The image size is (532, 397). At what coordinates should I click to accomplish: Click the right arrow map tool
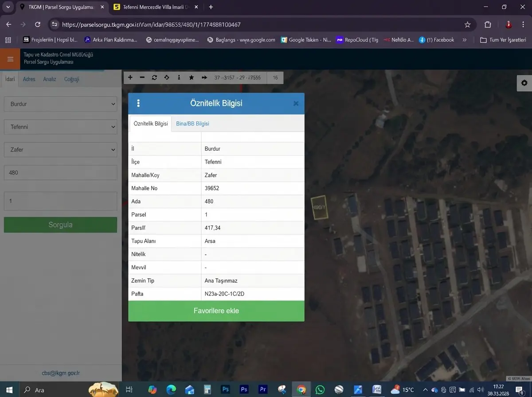coord(204,78)
